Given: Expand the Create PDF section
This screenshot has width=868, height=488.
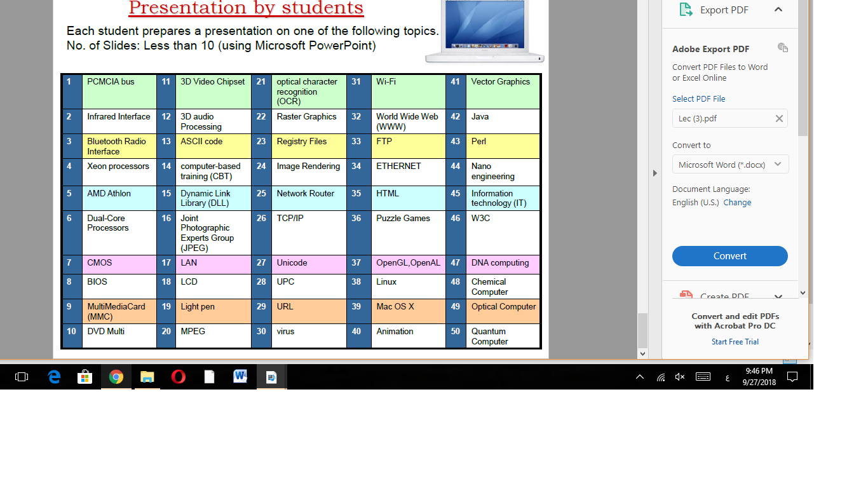Looking at the screenshot, I should click(778, 297).
